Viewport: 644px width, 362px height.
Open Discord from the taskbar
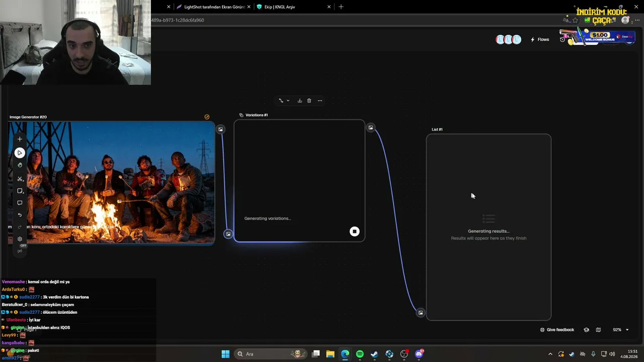click(419, 354)
